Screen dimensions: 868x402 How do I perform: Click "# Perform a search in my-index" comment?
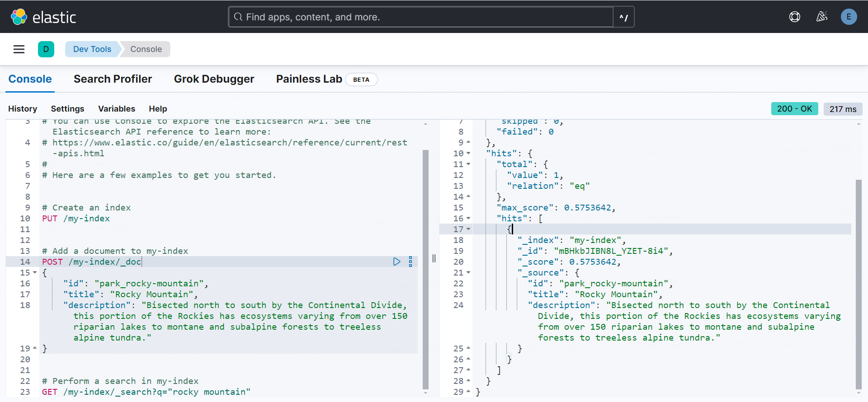[x=120, y=381]
